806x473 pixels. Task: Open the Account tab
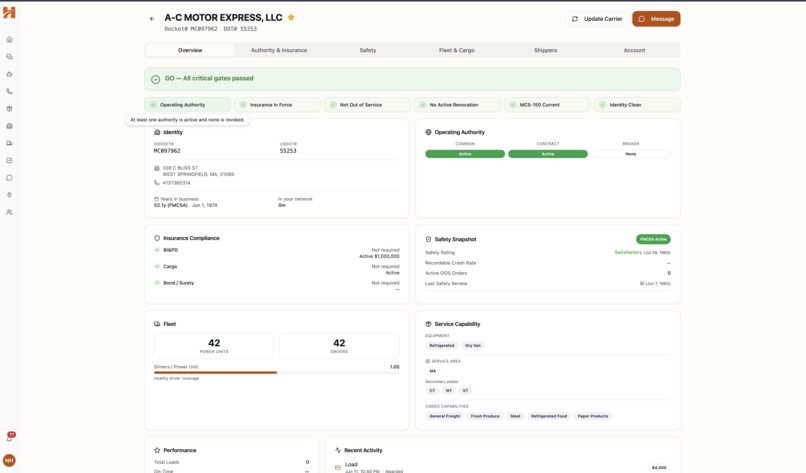(634, 50)
